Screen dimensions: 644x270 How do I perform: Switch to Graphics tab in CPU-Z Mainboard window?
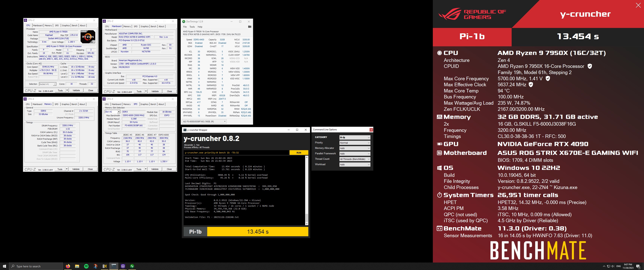pyautogui.click(x=145, y=27)
